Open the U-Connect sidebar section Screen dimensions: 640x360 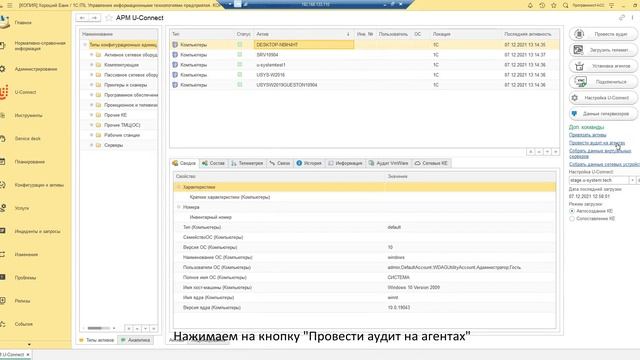pyautogui.click(x=25, y=92)
